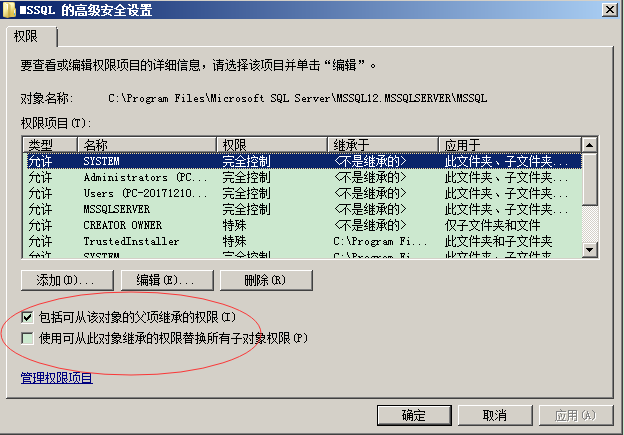Image resolution: width=624 pixels, height=435 pixels.
Task: Click the folder icon in the title bar
Action: 9,10
